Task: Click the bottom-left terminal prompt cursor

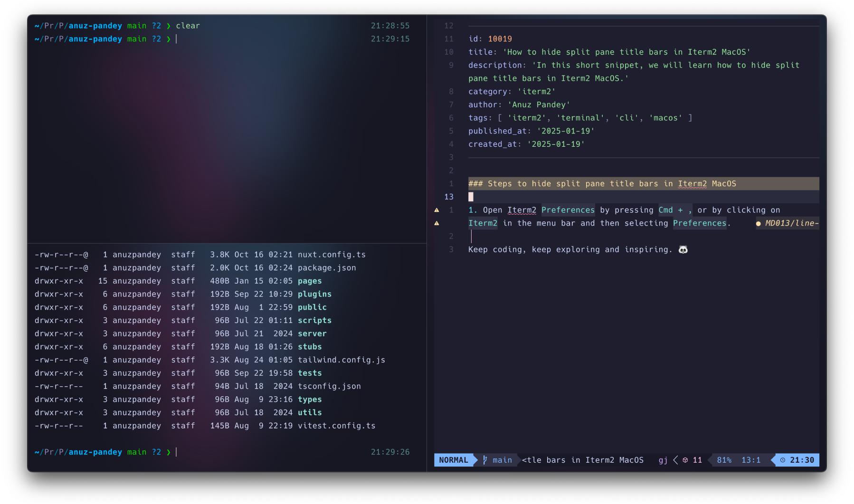Action: [x=177, y=452]
